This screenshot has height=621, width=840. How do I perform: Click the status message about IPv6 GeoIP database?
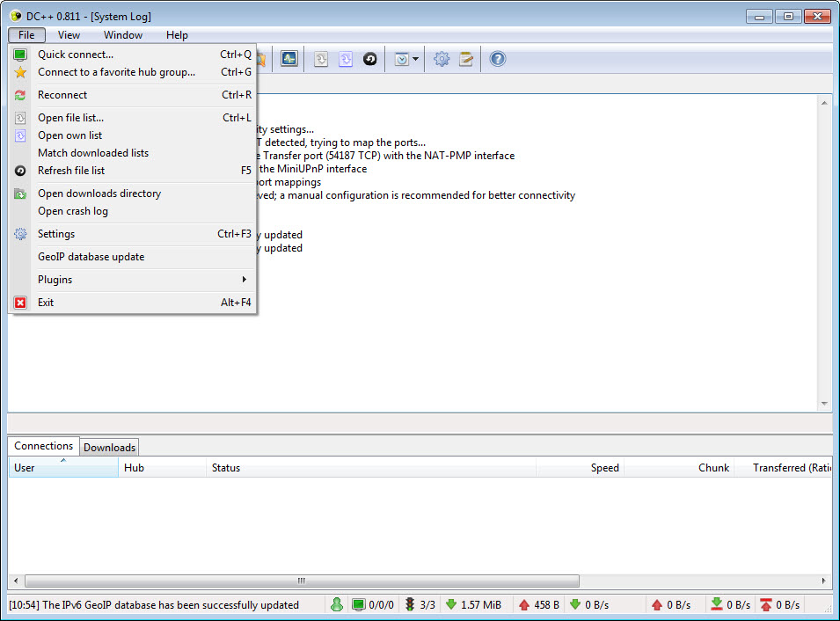pos(154,605)
